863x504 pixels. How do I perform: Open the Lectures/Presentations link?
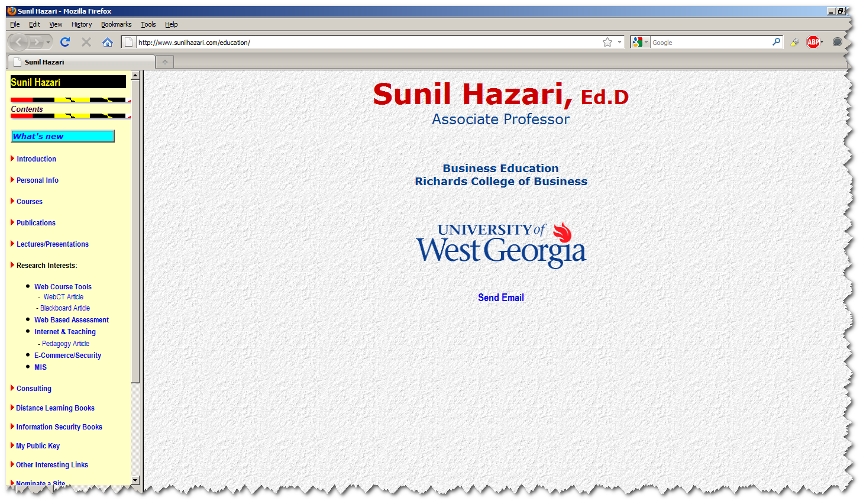point(53,244)
